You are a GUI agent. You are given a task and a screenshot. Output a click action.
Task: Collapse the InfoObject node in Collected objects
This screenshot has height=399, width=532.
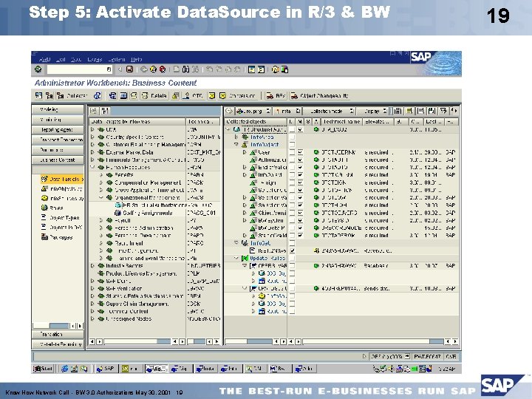236,145
